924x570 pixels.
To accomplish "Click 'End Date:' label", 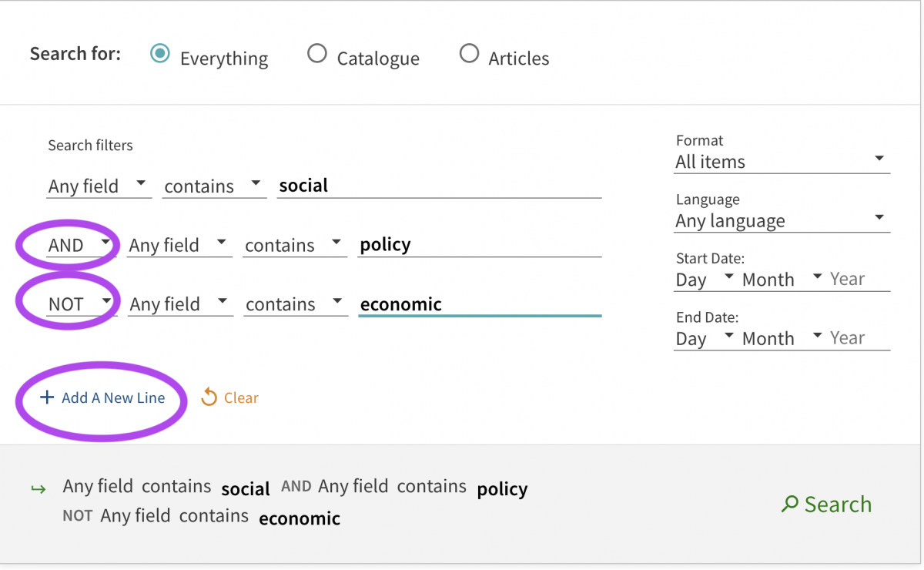I will [707, 317].
